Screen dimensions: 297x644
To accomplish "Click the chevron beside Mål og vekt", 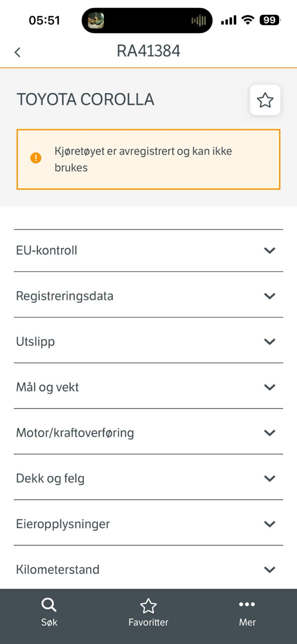I will [270, 387].
